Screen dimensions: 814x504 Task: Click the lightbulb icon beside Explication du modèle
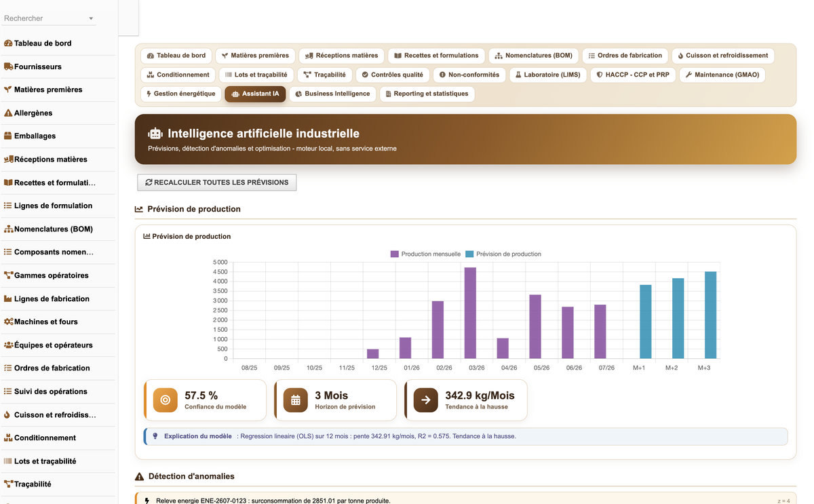[155, 436]
